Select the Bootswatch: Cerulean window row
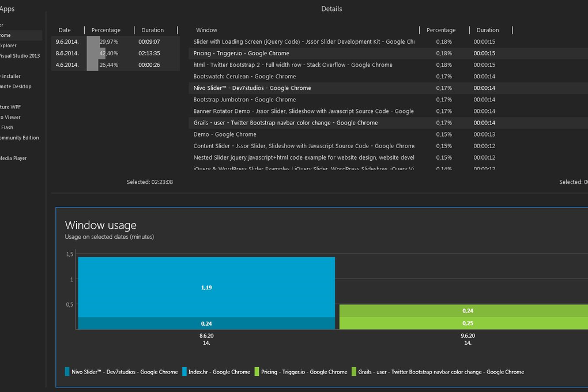This screenshot has height=392, width=588. (388, 77)
